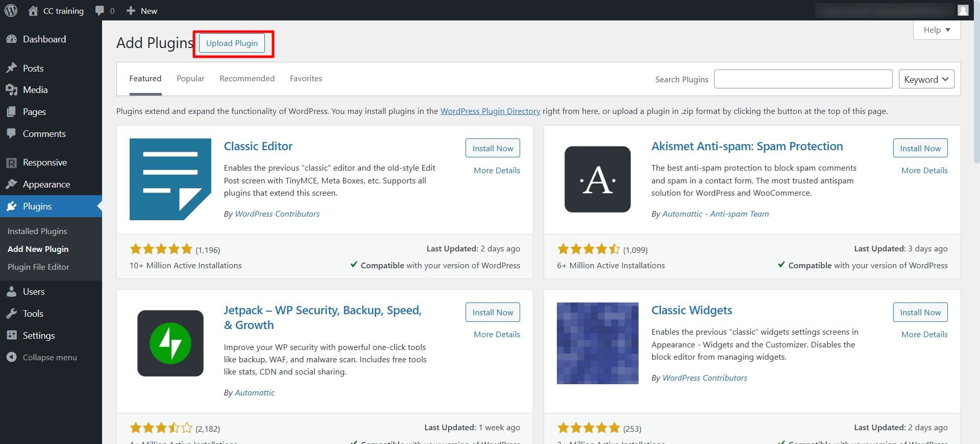Open the Keyword search type dropdown
980x444 pixels.
tap(926, 79)
